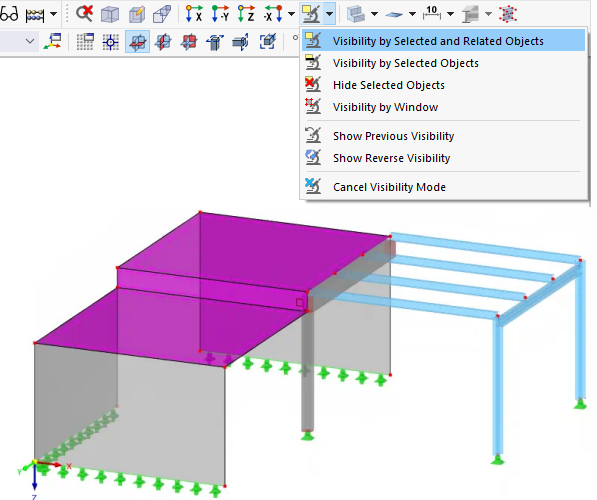597x500 pixels.
Task: Click the front blue steel column
Action: pyautogui.click(x=498, y=388)
